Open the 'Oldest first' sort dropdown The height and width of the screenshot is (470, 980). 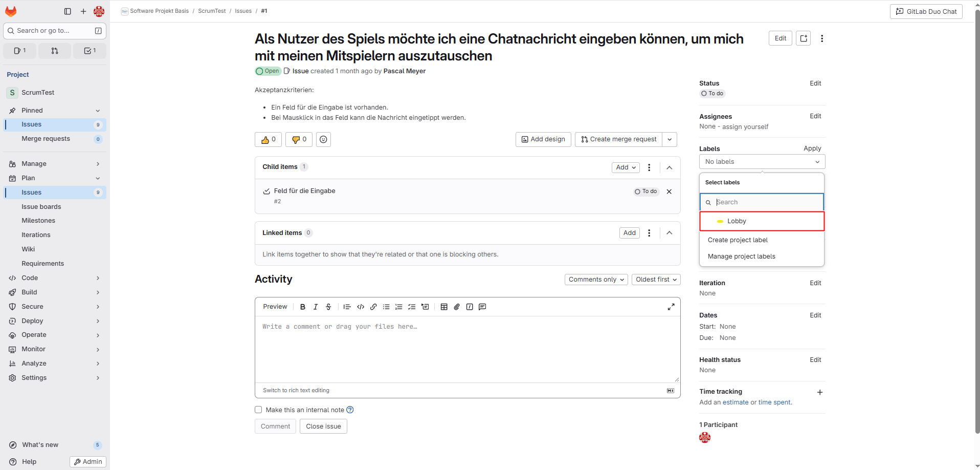coord(656,280)
